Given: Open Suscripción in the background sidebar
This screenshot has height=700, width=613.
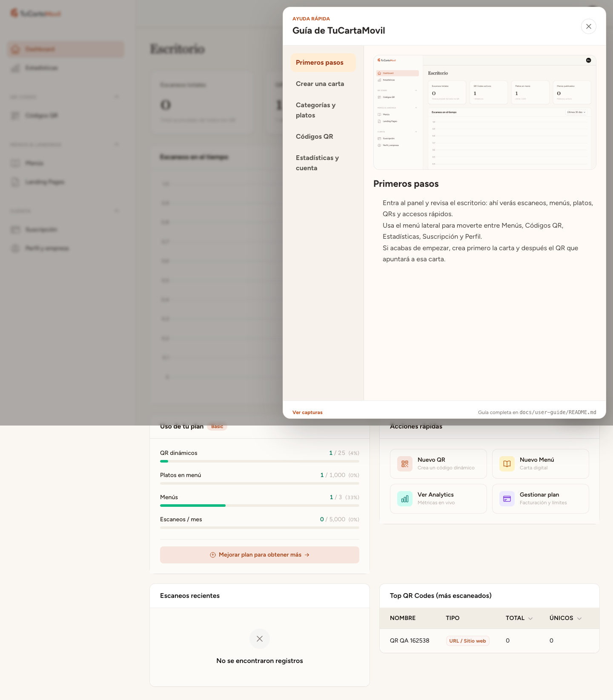Looking at the screenshot, I should click(x=66, y=230).
